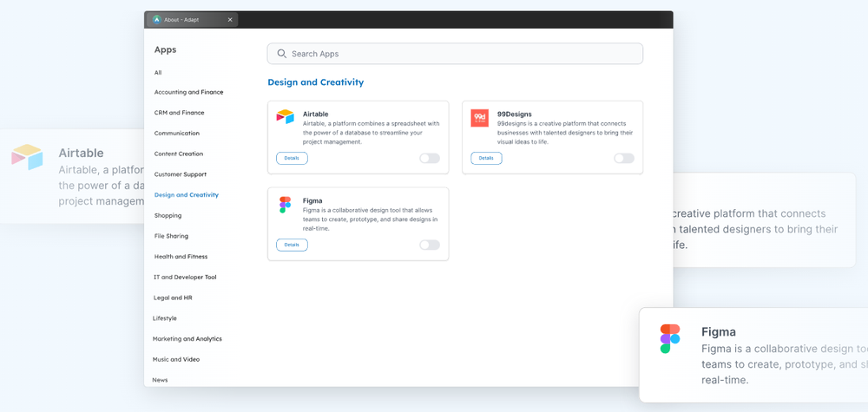
Task: Click the Figma card description text
Action: [371, 219]
